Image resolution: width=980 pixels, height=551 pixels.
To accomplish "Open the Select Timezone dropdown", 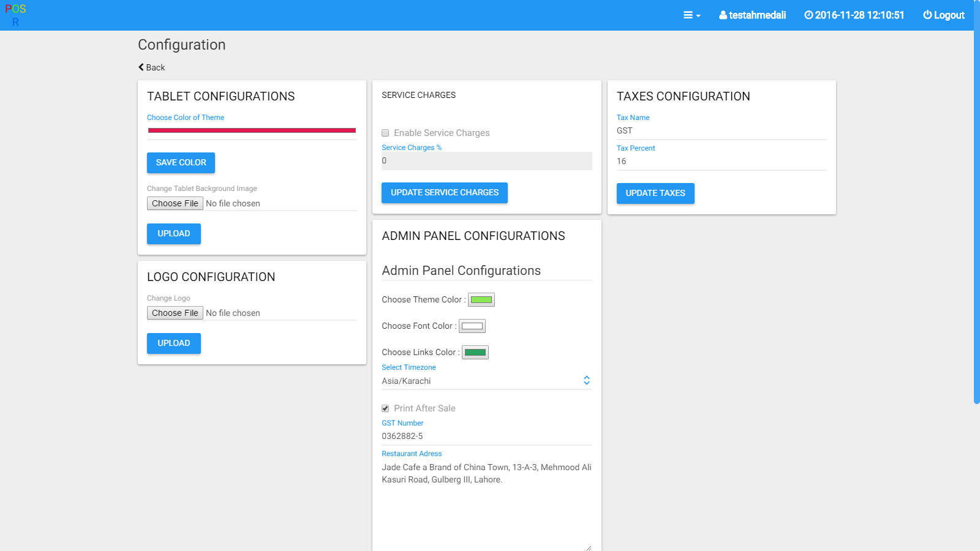I will [x=486, y=381].
